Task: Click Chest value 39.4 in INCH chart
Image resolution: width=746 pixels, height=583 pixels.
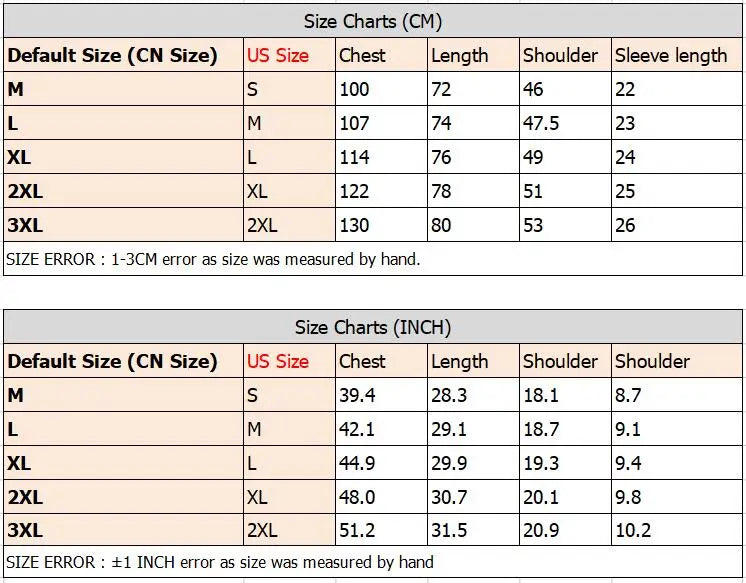Action: [357, 395]
